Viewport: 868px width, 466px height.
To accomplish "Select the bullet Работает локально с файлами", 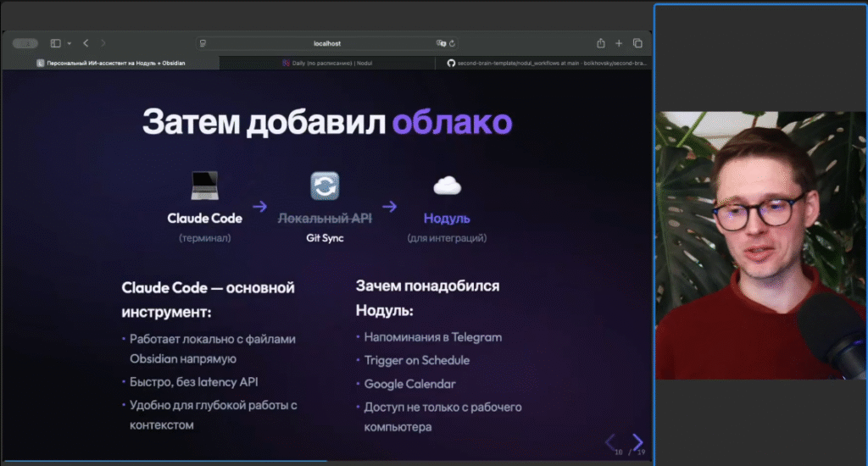I will [213, 349].
